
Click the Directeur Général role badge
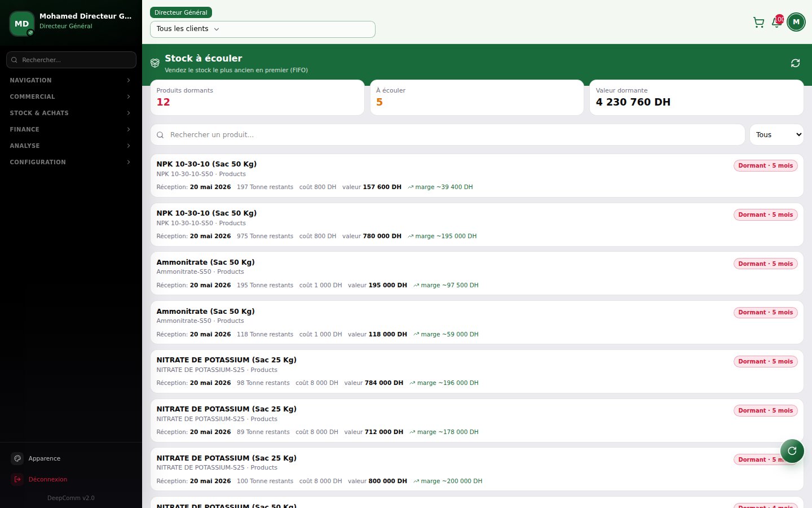(x=181, y=12)
